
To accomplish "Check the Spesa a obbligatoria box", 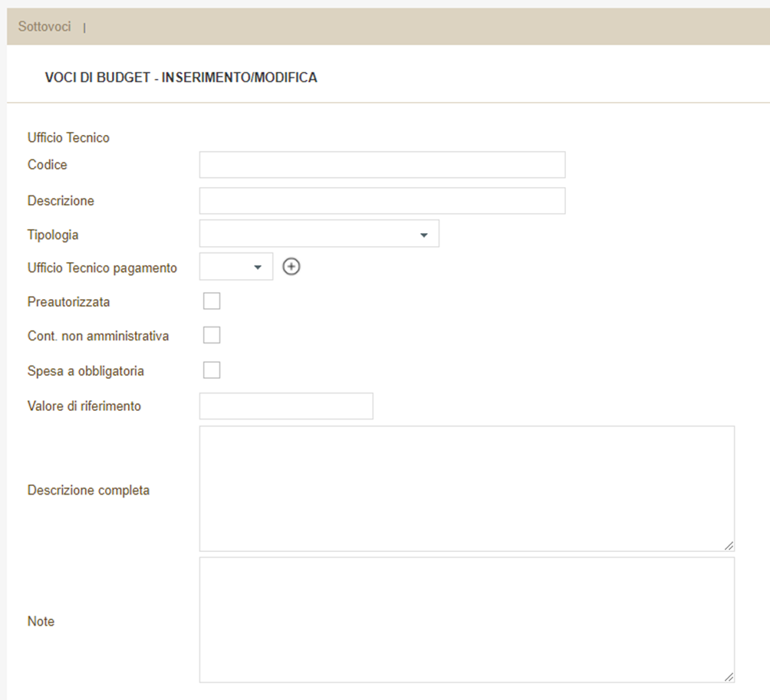I will pyautogui.click(x=212, y=370).
